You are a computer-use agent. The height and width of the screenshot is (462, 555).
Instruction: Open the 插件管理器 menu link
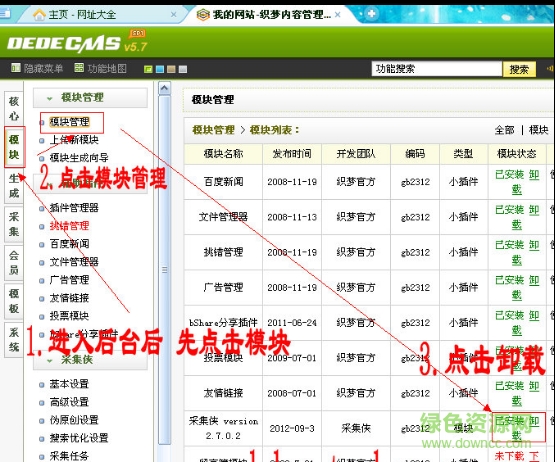click(x=74, y=208)
